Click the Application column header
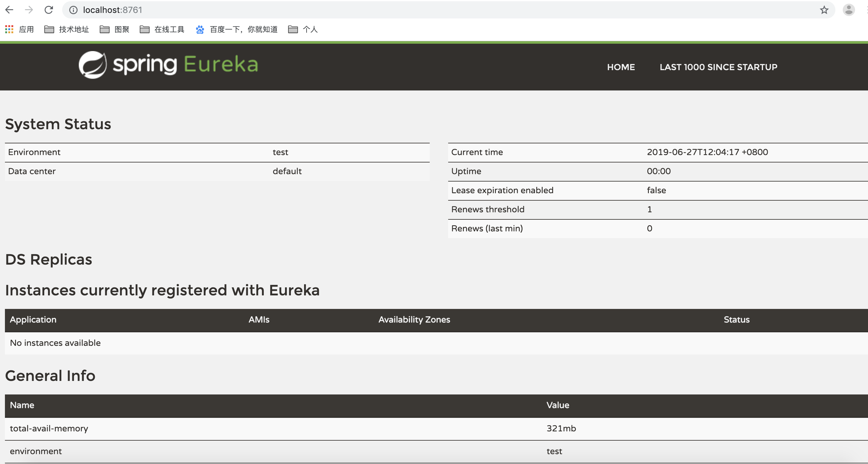868x464 pixels. 33,320
